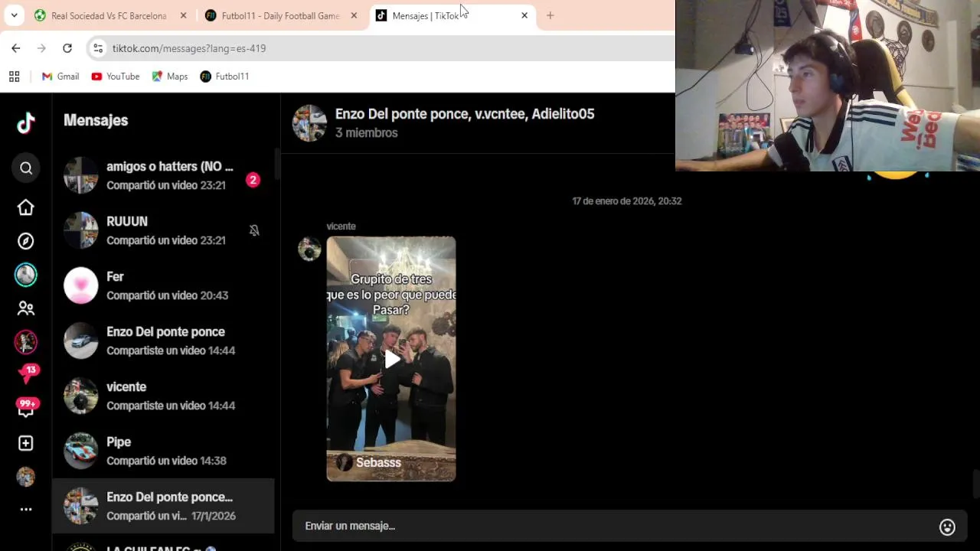This screenshot has height=551, width=980.
Task: Open the Gmail bookmark
Action: coord(60,77)
